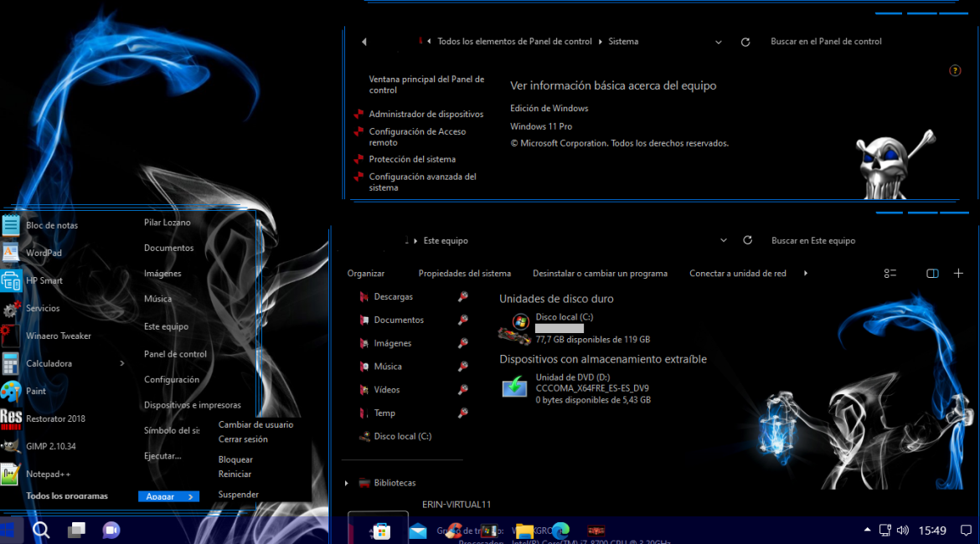
Task: Open Restorator 2018 from the program list
Action: tap(11, 418)
